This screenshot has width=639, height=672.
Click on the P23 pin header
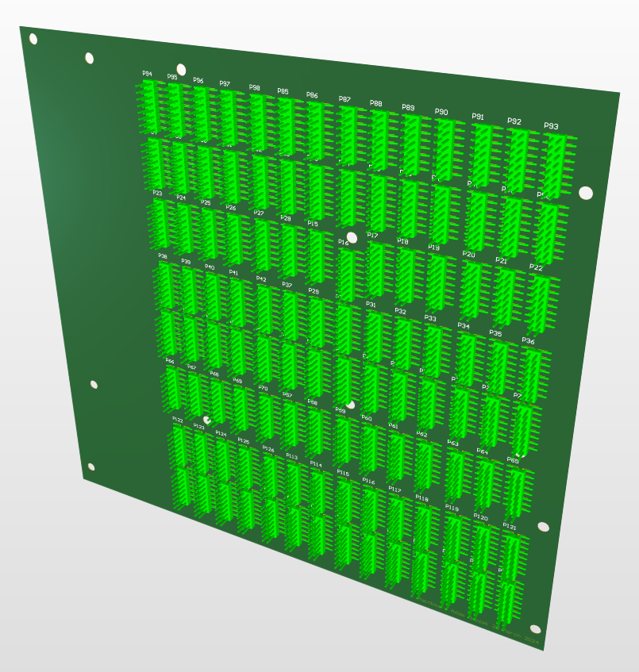click(160, 222)
